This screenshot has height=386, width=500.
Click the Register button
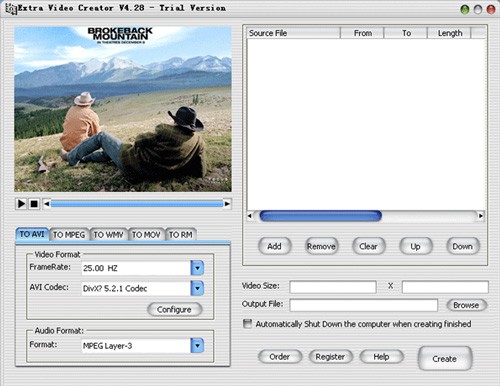click(x=330, y=357)
